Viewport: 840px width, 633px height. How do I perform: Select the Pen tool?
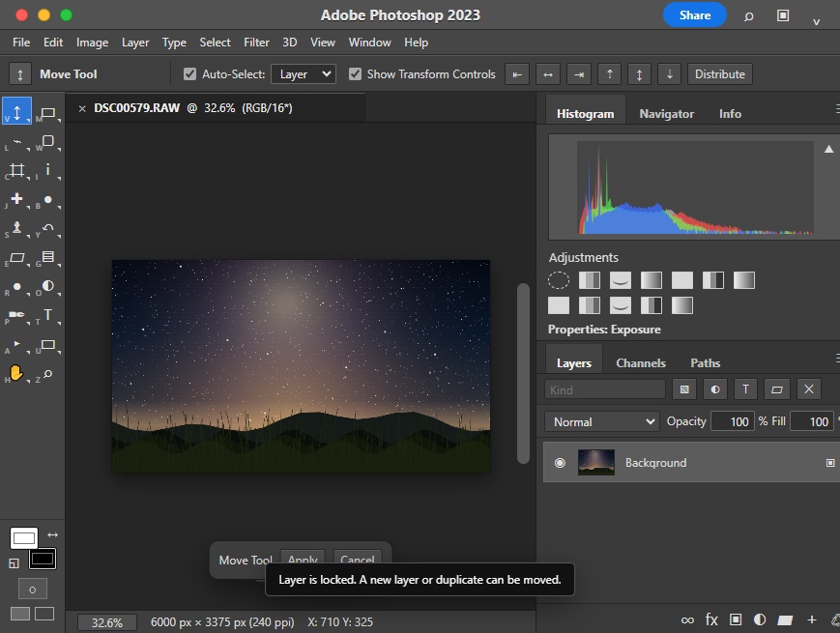pyautogui.click(x=16, y=314)
